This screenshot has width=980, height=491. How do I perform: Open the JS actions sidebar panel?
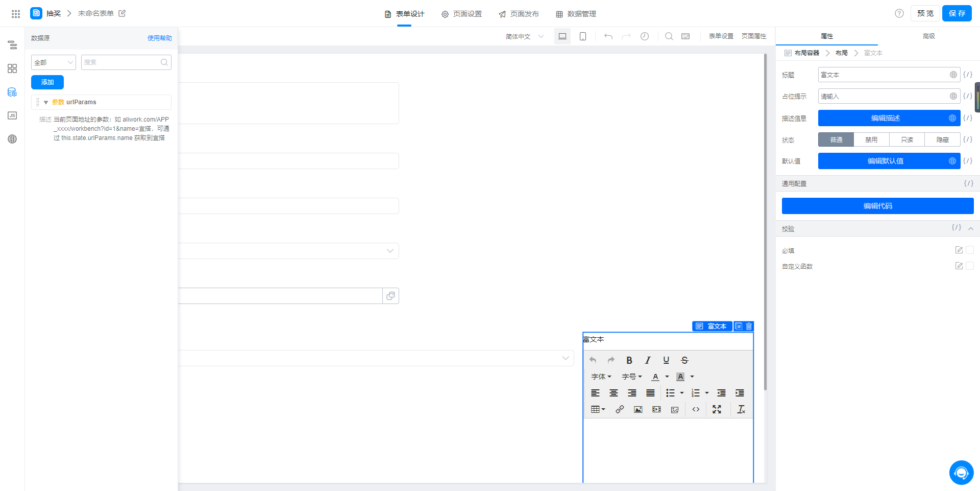tap(12, 115)
